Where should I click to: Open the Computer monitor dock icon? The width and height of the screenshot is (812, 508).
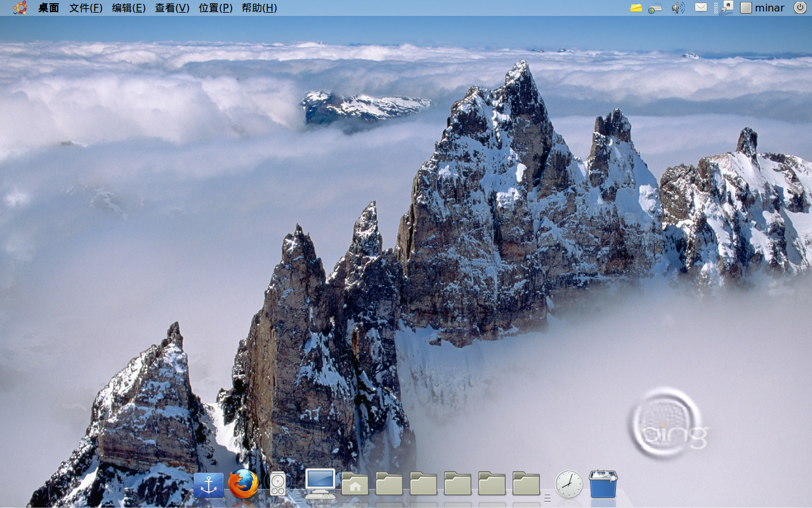[320, 483]
